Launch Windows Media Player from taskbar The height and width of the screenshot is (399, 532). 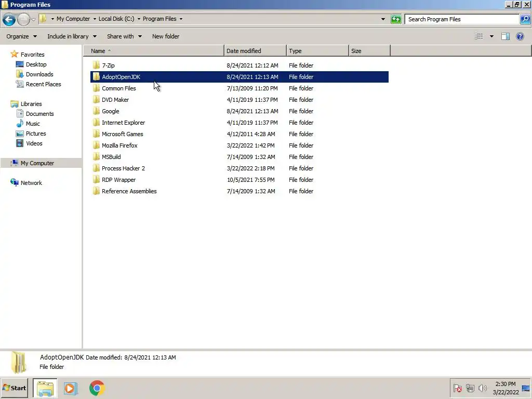pos(71,388)
